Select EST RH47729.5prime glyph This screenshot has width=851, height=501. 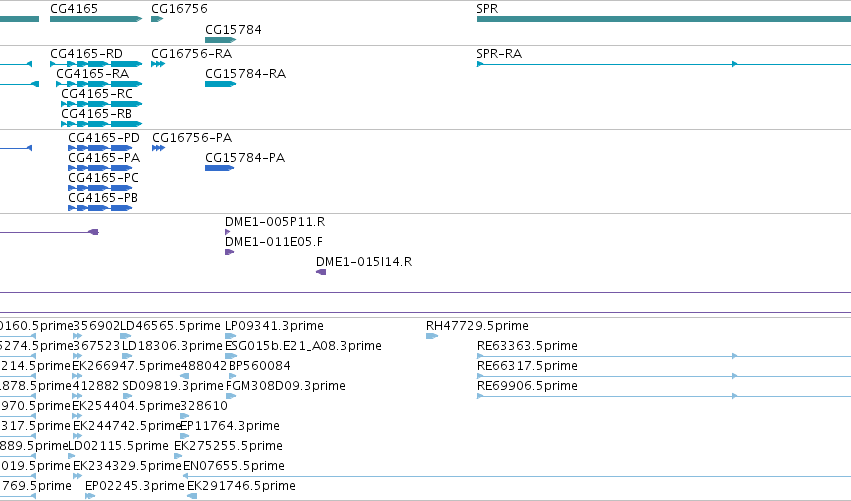[x=431, y=337]
